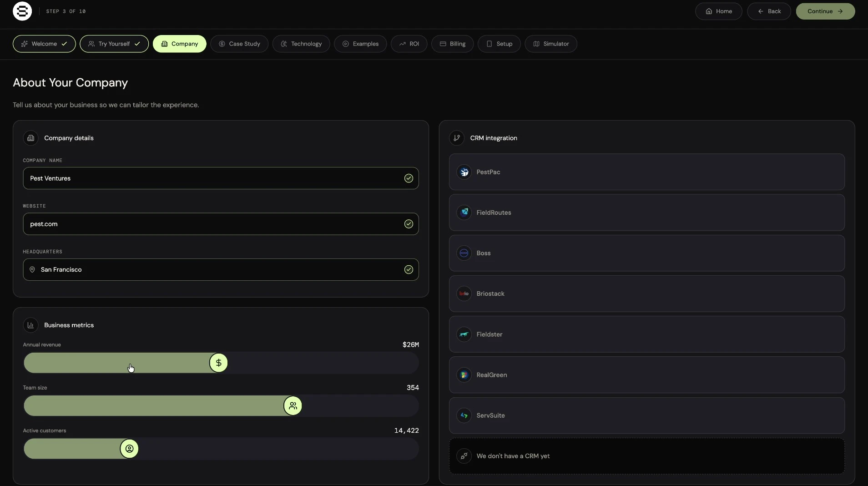Click the no-CRM plug icon
The image size is (868, 486).
[x=464, y=456]
